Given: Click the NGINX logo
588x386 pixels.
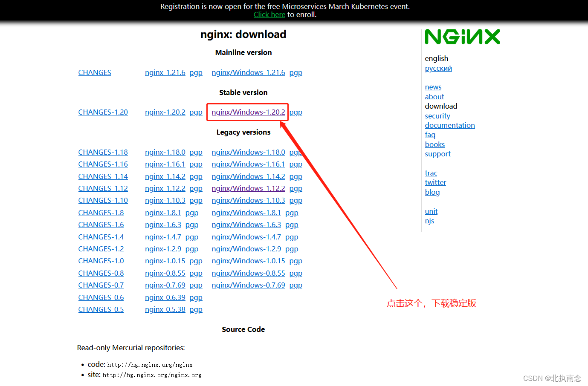Looking at the screenshot, I should (x=462, y=37).
